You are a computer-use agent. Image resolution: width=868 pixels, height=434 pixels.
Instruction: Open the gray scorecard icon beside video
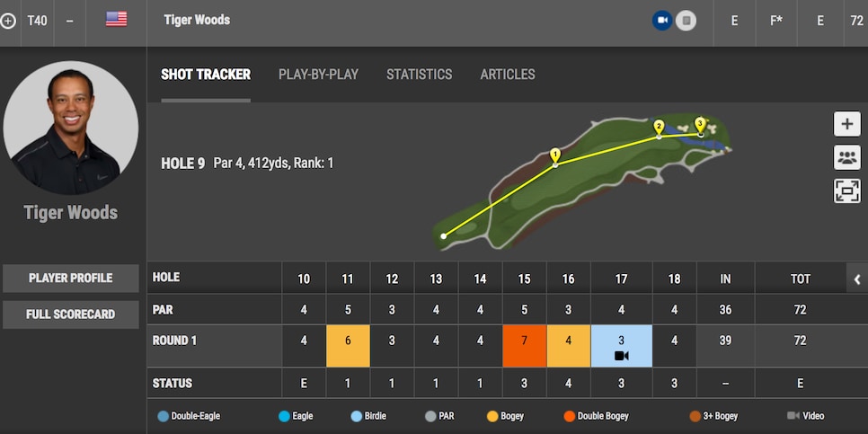click(686, 21)
